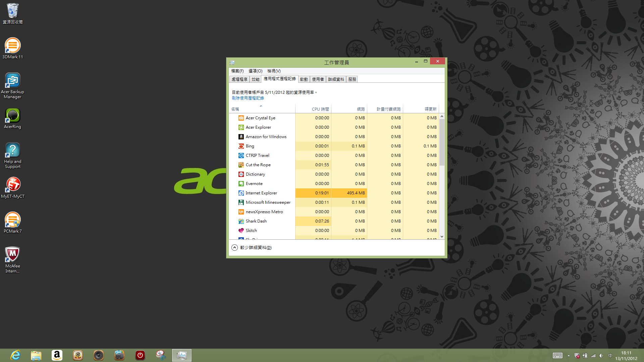This screenshot has width=644, height=362.
Task: Click the battery power tray icon
Action: [585, 356]
